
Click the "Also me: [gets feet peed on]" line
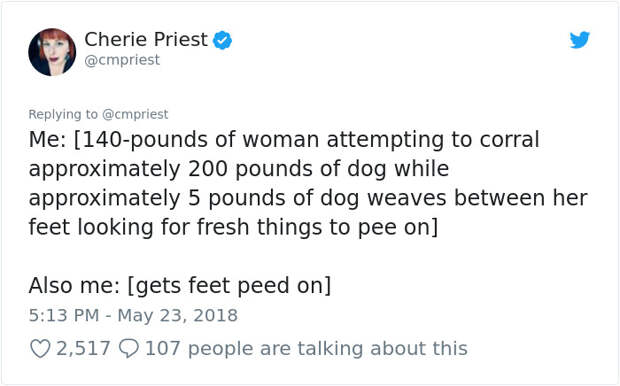pos(180,286)
